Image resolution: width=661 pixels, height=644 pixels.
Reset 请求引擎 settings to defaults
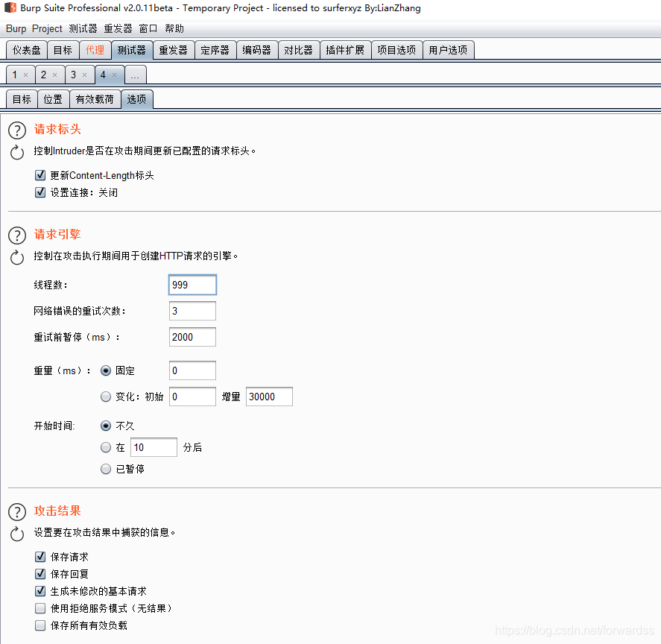point(17,257)
